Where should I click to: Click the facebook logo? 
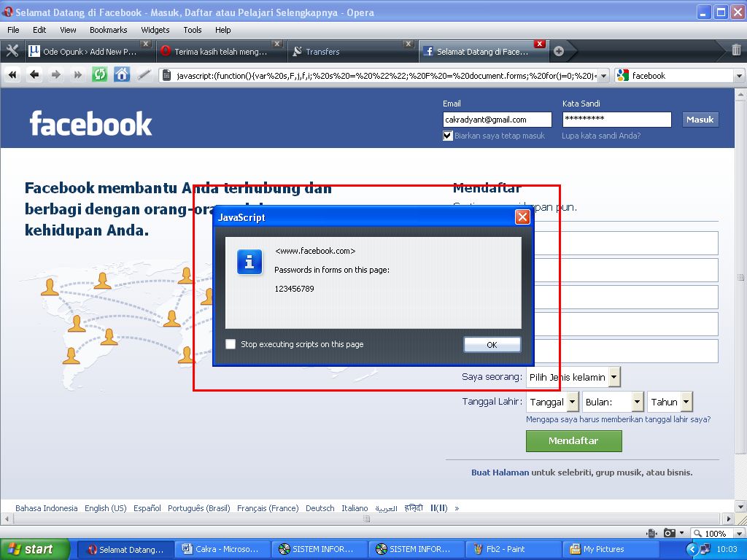pyautogui.click(x=90, y=124)
